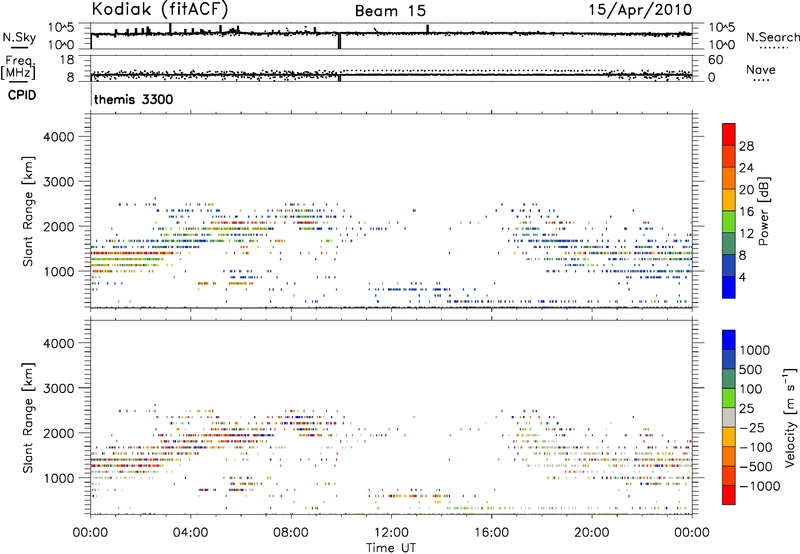Click the 'CPID' label
800x554 pixels.
22,95
